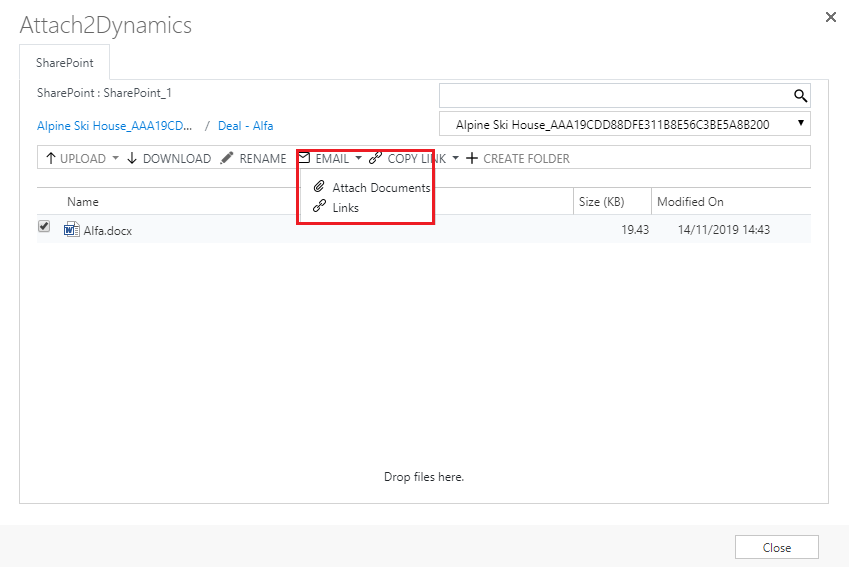Open the Deal - Alfa breadcrumb link

coord(245,126)
